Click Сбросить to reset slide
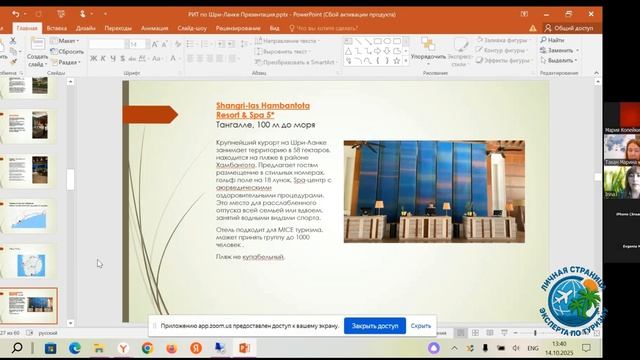The height and width of the screenshot is (360, 640). (67, 51)
